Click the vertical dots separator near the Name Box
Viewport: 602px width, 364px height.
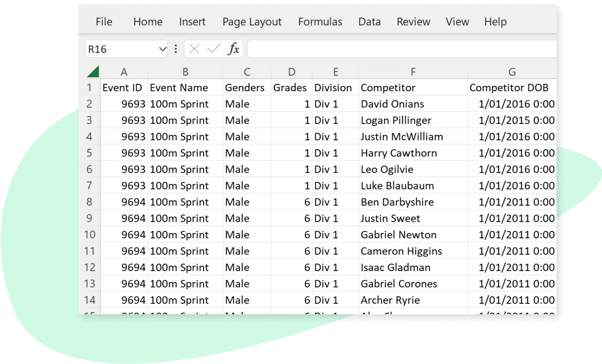coord(176,48)
